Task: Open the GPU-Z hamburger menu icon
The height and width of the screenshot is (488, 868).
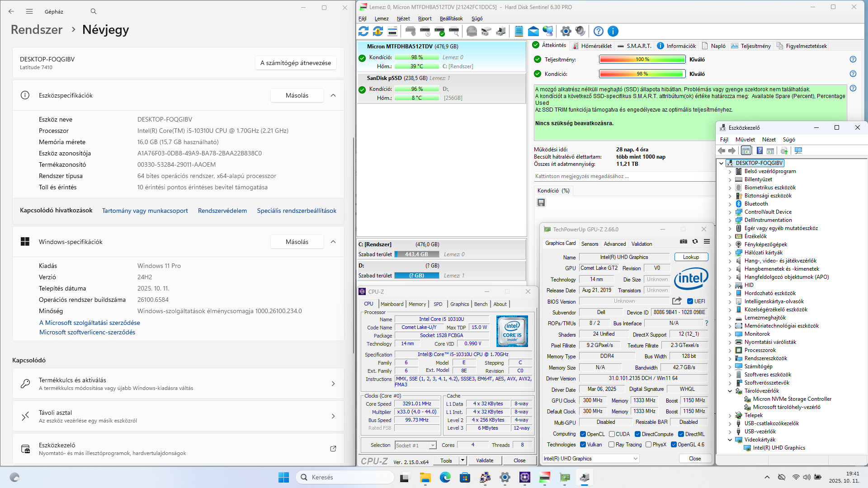Action: (x=707, y=242)
